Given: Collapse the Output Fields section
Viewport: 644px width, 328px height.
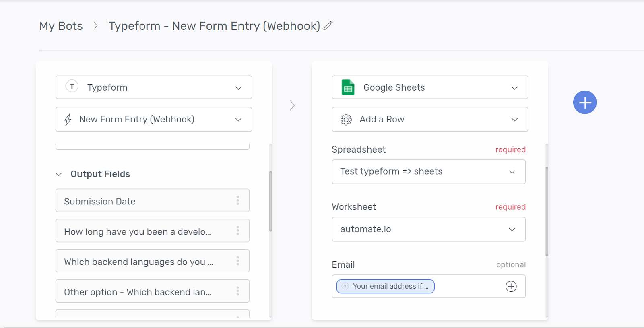Looking at the screenshot, I should coord(59,174).
